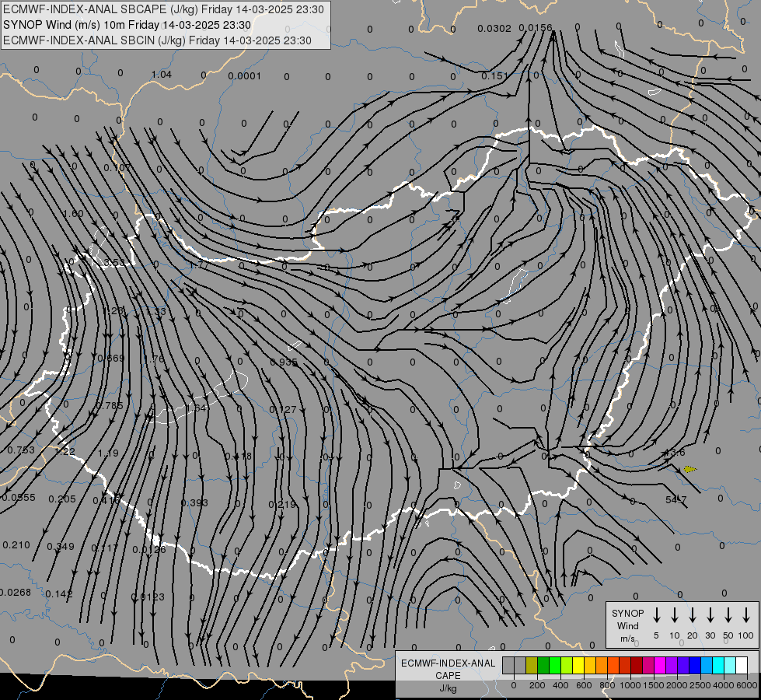Click the 5 m/s wind arrow in legend
Viewport: 761px width, 700px height.
656,615
